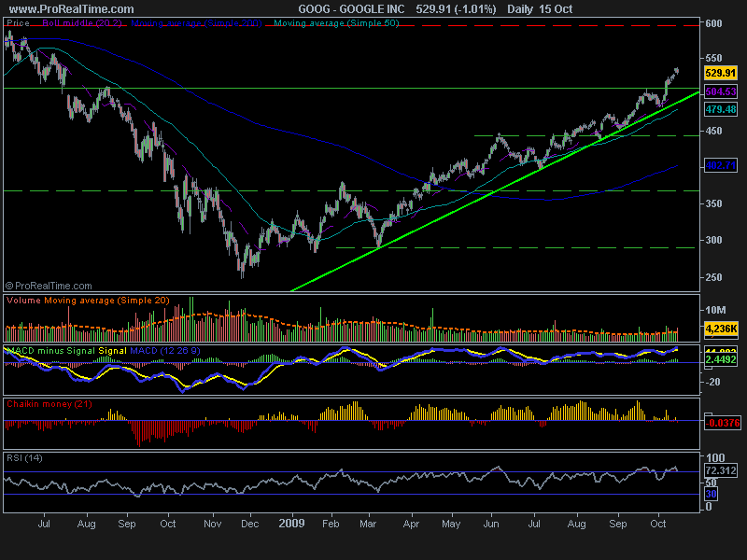The width and height of the screenshot is (747, 560).
Task: Select the 2009 year marker on the time axis
Action: coord(291,524)
